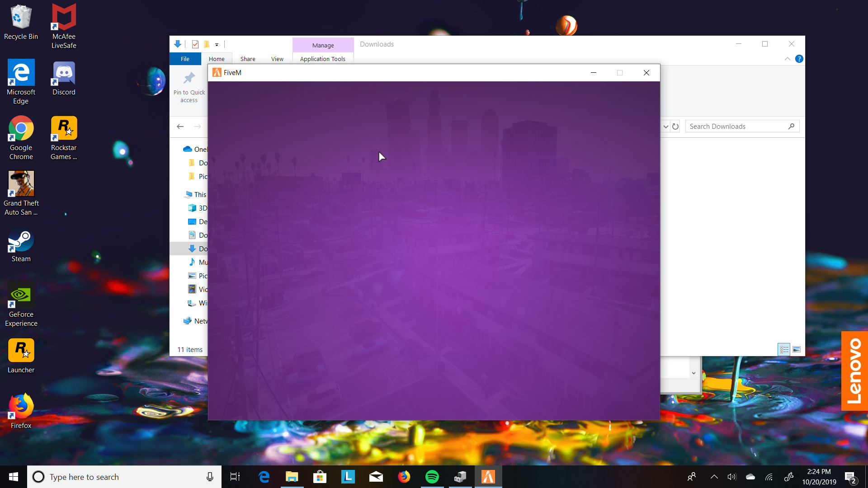This screenshot has width=868, height=488.
Task: Expand the address bar history dropdown
Action: click(665, 127)
